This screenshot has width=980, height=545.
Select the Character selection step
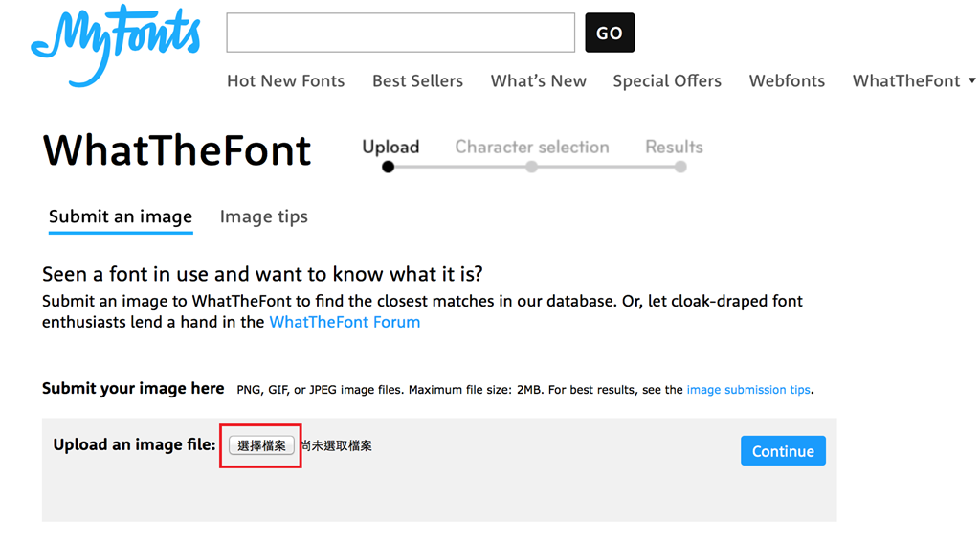point(532,148)
